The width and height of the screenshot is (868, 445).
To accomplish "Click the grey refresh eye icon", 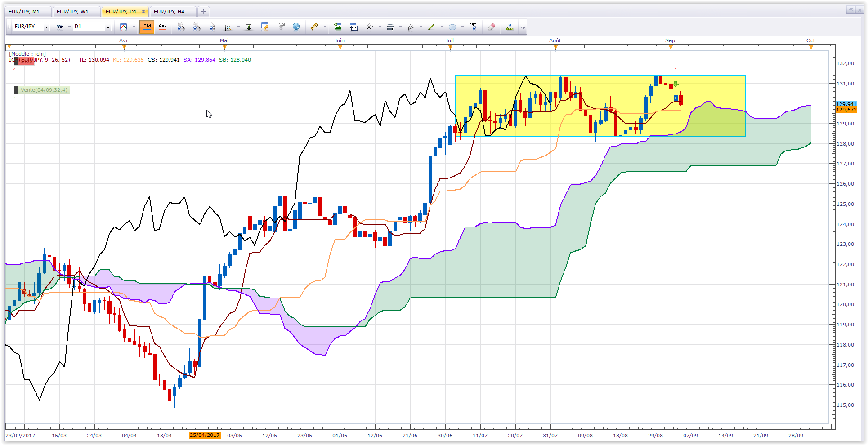I will pyautogui.click(x=281, y=27).
